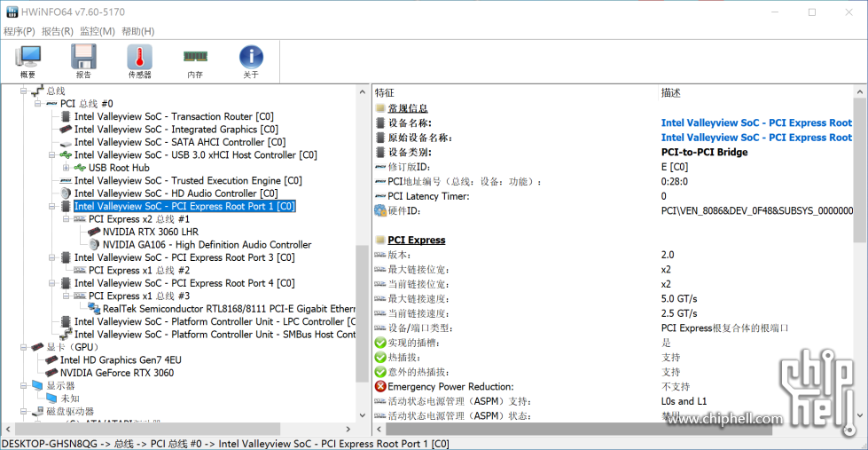Collapse PCI Express x2 总线 #1 node
The height and width of the screenshot is (450, 868).
click(x=66, y=219)
